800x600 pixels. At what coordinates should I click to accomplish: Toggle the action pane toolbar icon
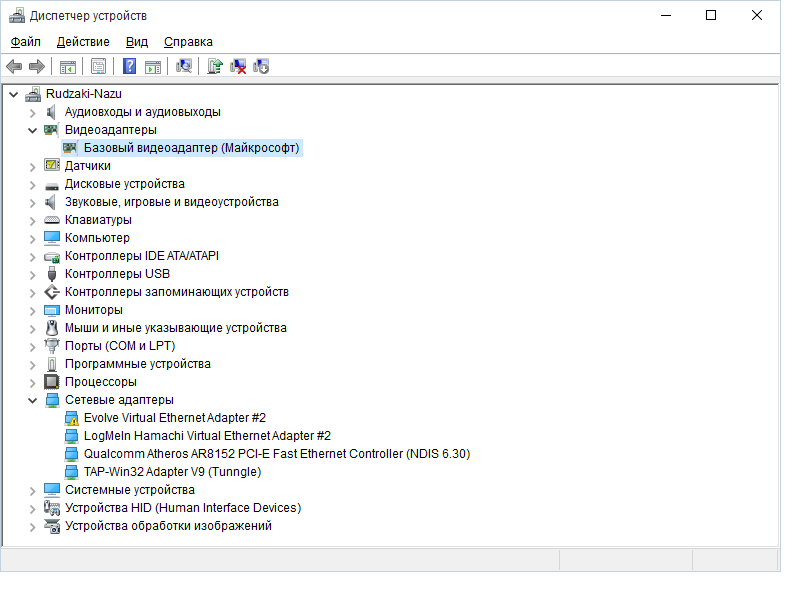coord(153,66)
